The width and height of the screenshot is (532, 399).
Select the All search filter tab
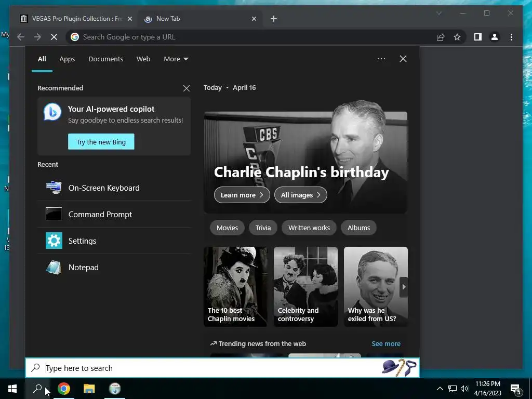coord(42,59)
